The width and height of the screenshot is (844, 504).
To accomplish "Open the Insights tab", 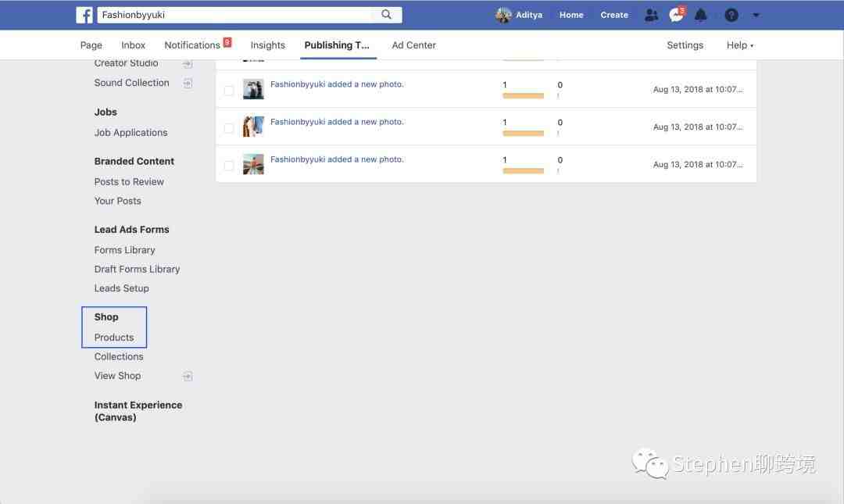I will coord(267,45).
